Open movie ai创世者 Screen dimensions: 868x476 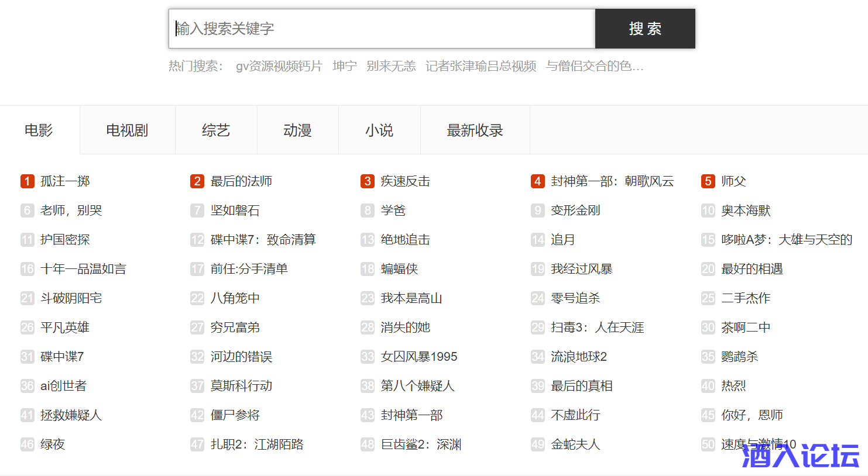[x=63, y=386]
